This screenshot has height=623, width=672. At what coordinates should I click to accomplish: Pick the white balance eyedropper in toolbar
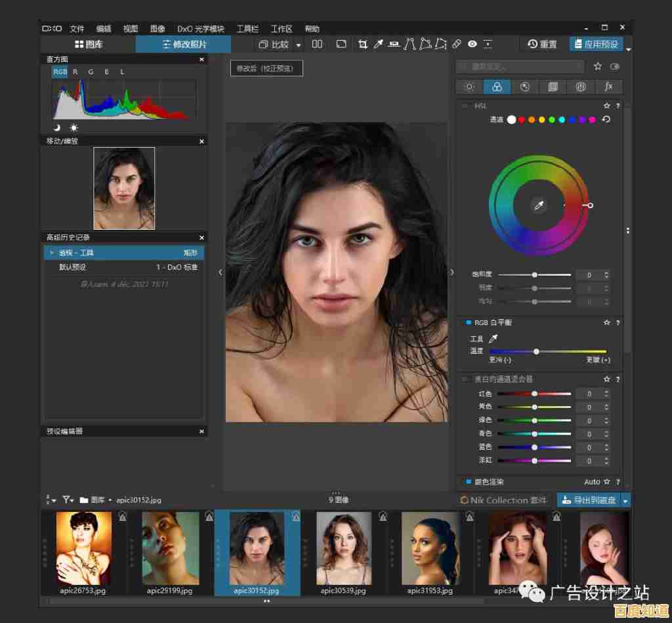(379, 45)
